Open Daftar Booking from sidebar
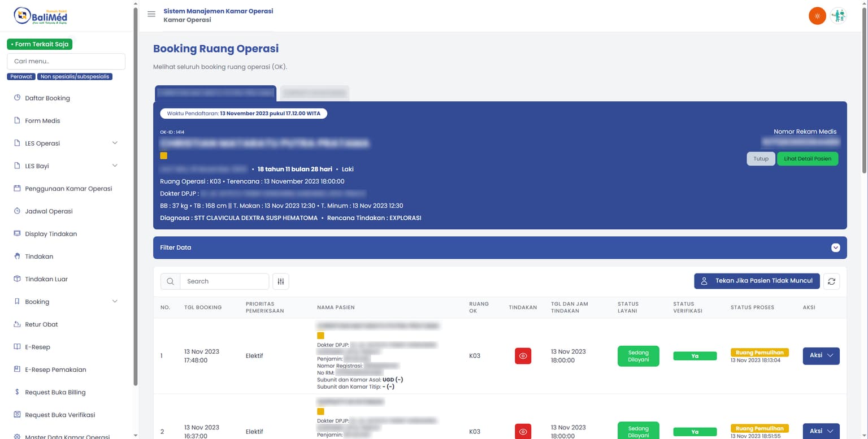 click(47, 98)
